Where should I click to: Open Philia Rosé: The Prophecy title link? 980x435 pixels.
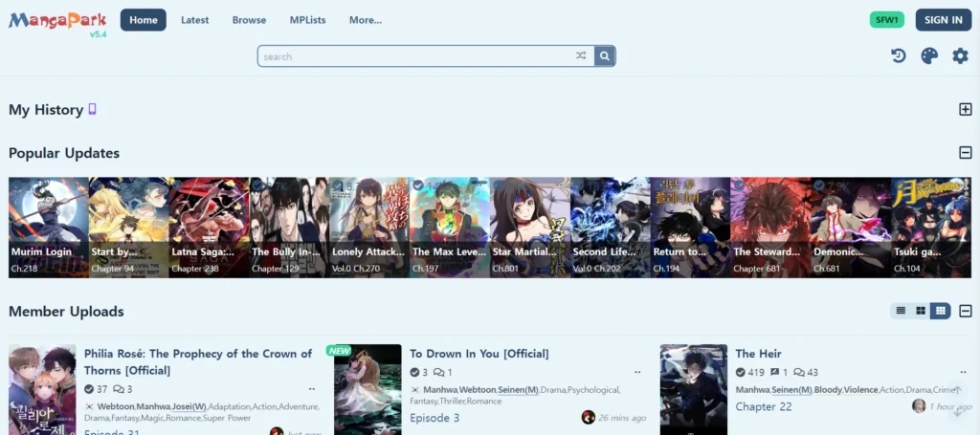[x=198, y=362]
